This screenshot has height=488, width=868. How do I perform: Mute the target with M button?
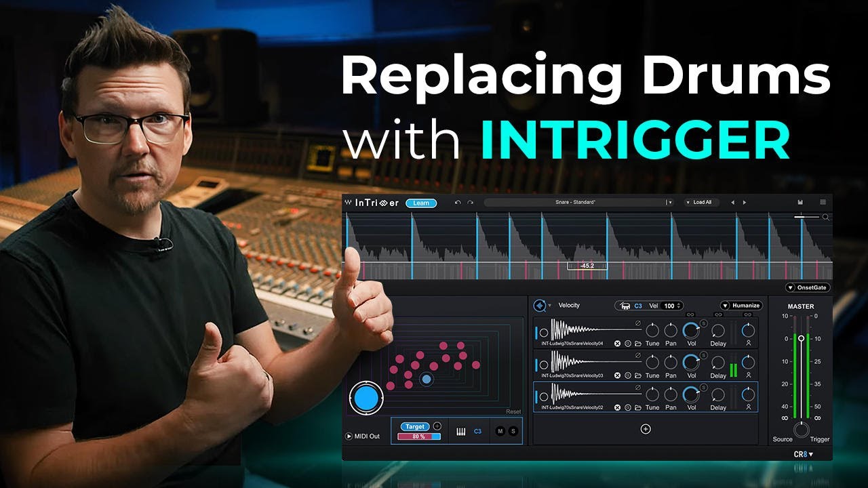500,431
